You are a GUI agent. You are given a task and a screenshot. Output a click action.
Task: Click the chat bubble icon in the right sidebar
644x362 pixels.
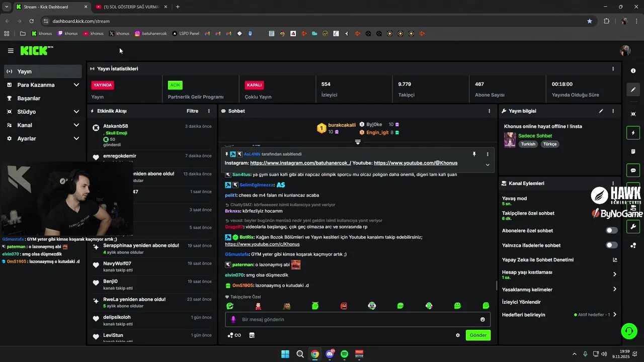point(633,170)
